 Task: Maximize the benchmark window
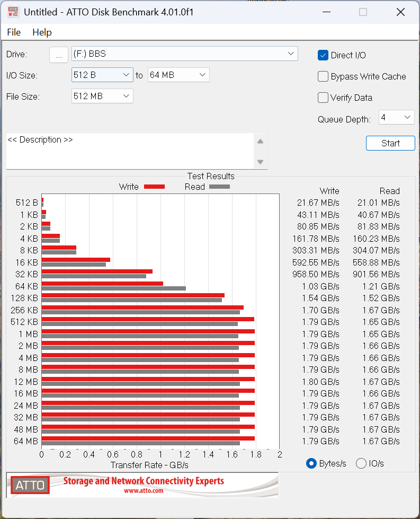pos(363,12)
